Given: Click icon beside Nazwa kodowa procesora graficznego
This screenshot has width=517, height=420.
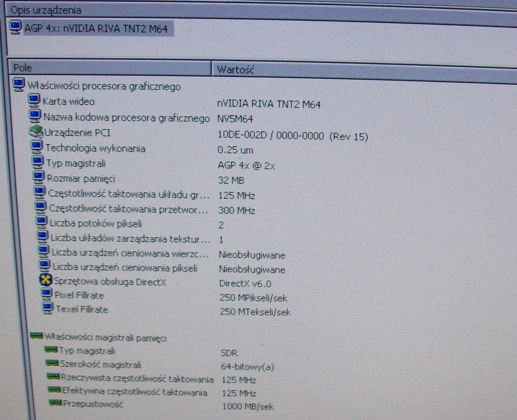Looking at the screenshot, I should coord(35,115).
